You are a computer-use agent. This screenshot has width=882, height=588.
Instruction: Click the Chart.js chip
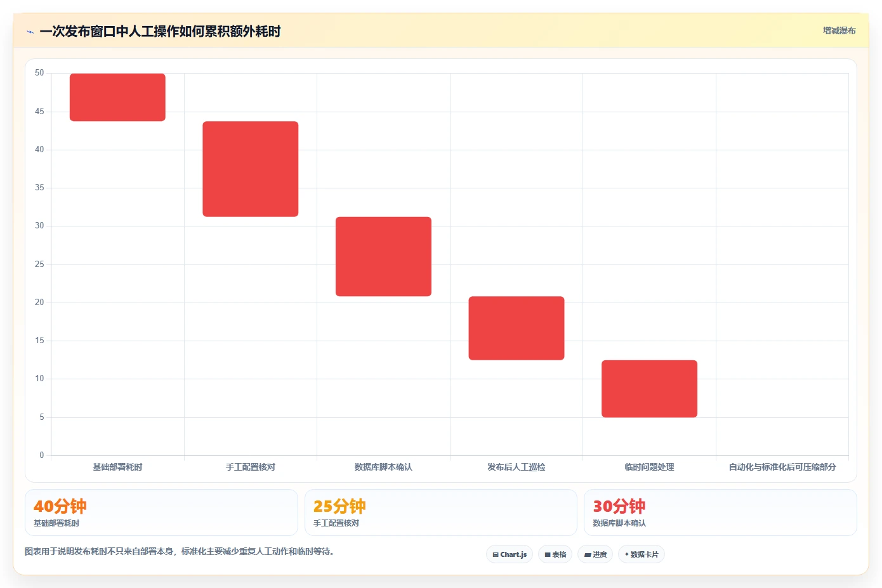pyautogui.click(x=510, y=554)
